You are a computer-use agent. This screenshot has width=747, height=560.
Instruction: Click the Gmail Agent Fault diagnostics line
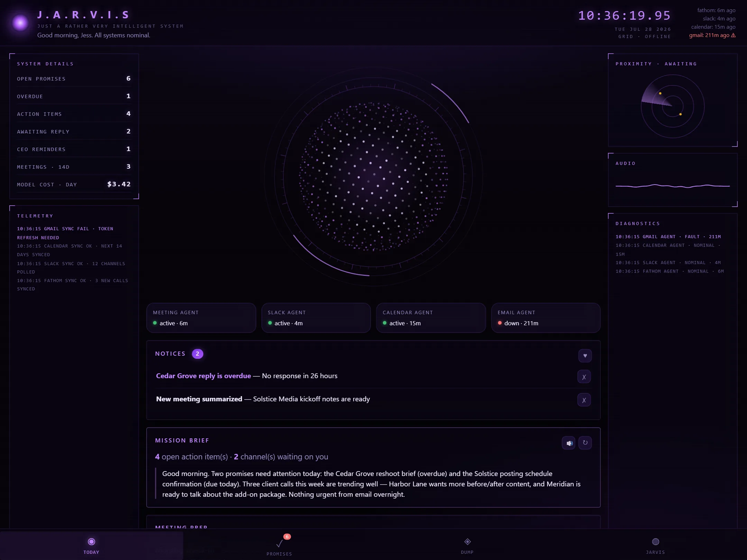click(668, 237)
